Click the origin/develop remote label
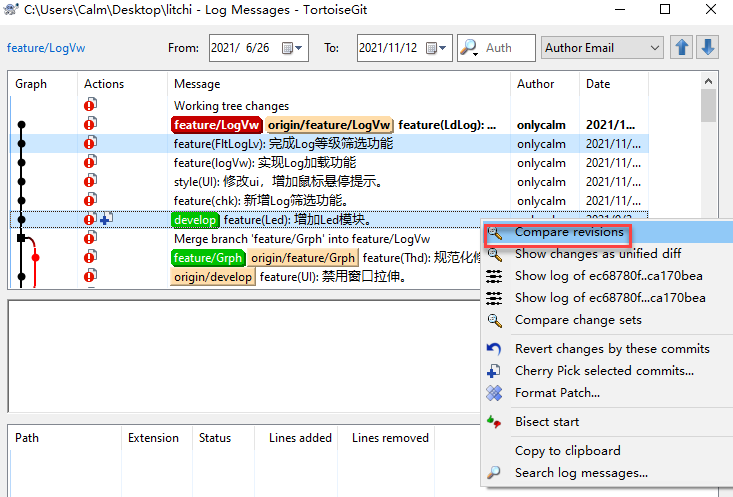The width and height of the screenshot is (733, 497). pos(213,277)
